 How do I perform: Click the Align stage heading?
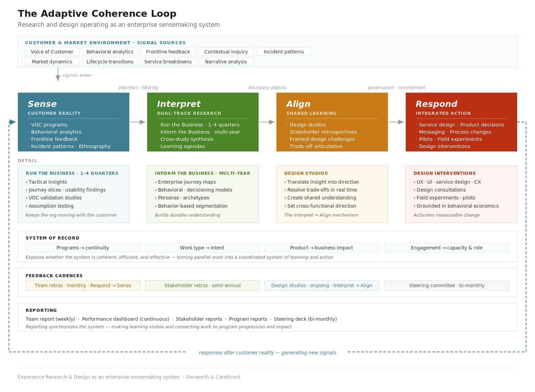(x=298, y=104)
